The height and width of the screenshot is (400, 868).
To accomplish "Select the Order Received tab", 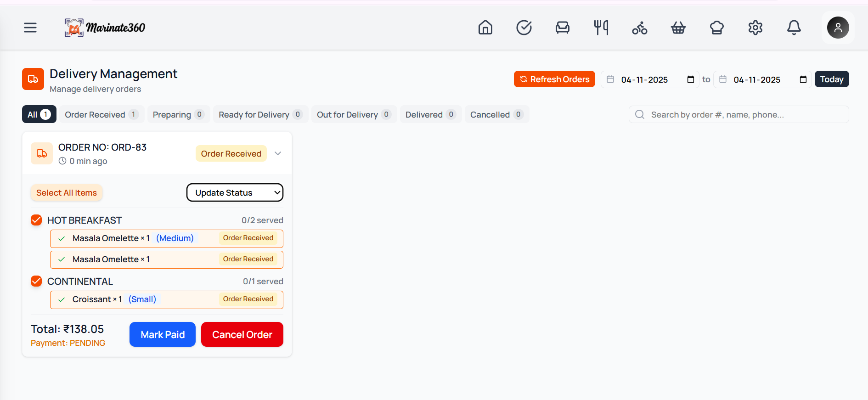I will pos(101,114).
